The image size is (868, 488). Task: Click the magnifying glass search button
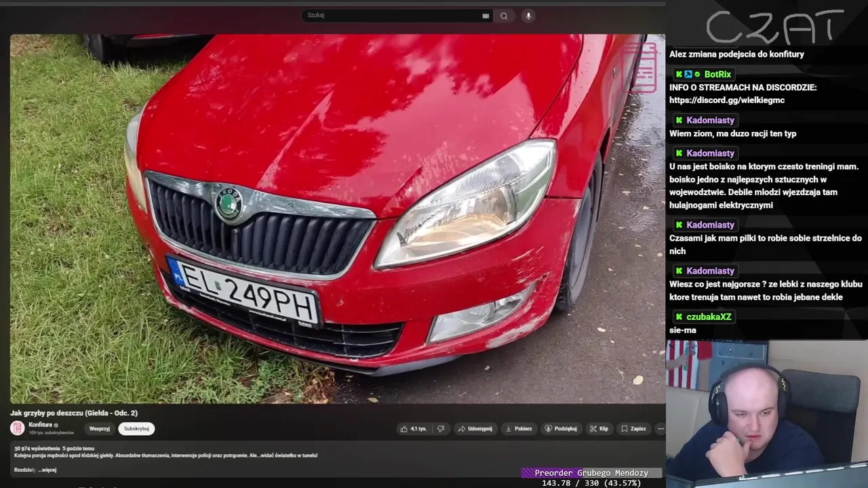click(x=504, y=16)
